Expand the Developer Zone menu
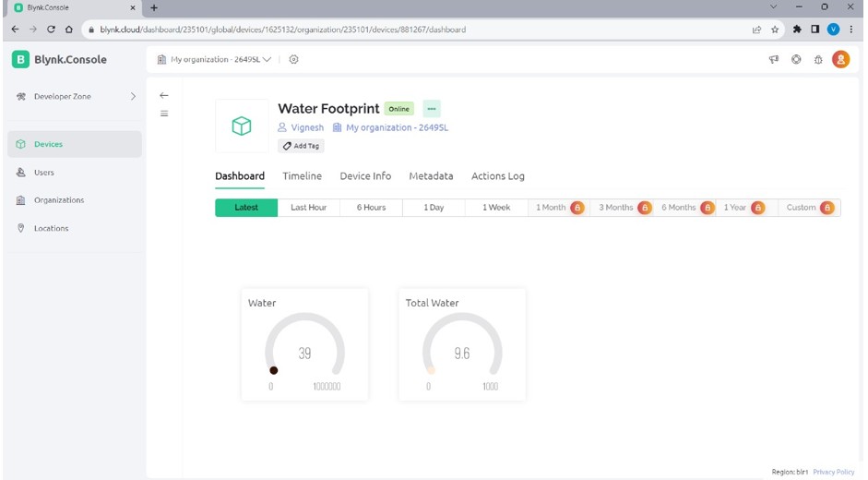 tap(74, 96)
